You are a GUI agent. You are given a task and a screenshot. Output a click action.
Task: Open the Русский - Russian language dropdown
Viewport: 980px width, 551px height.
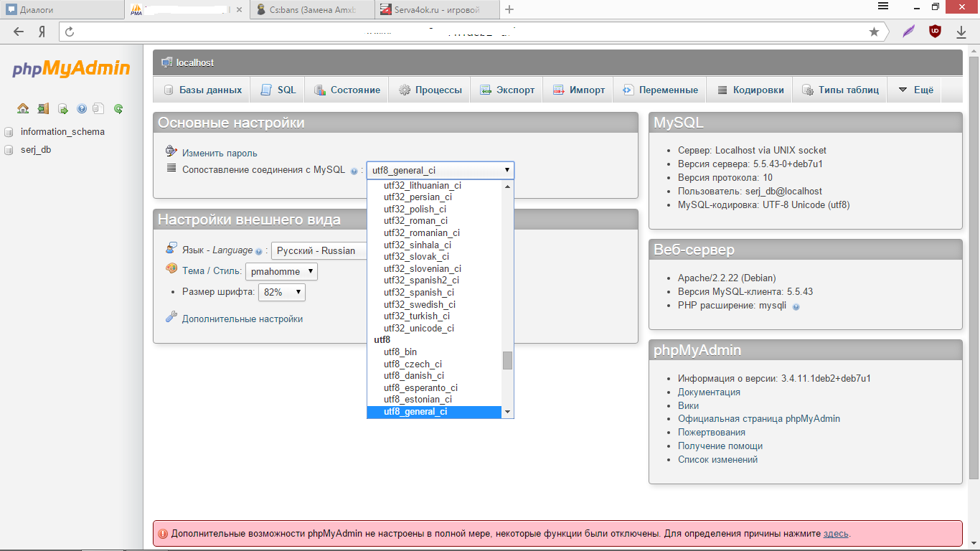pyautogui.click(x=319, y=250)
